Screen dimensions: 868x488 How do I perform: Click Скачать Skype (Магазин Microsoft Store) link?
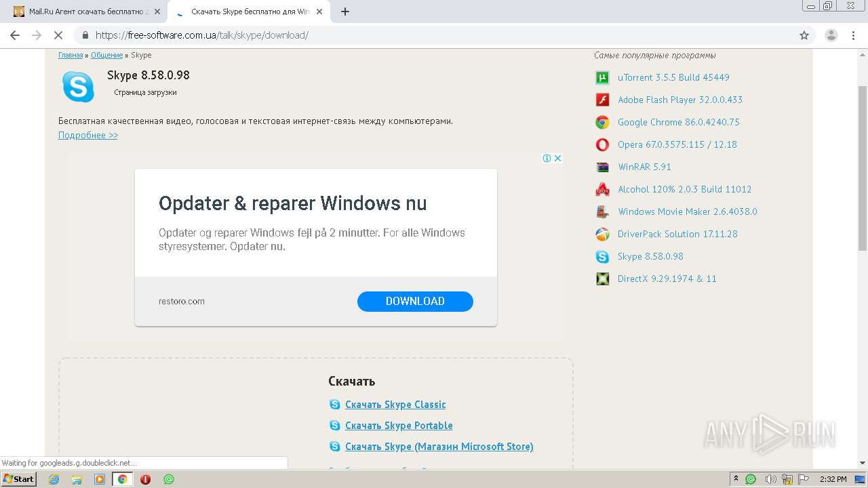[439, 447]
